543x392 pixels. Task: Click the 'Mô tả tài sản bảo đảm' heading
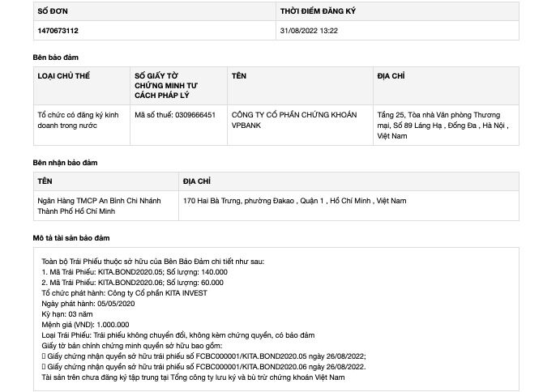coord(71,238)
